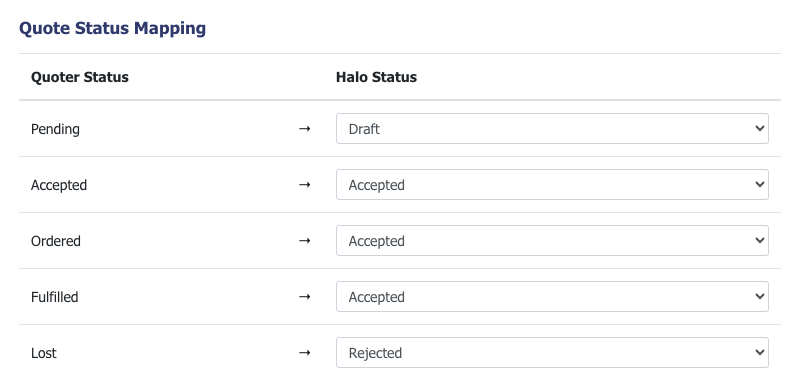Click the Quote Status Mapping heading

coord(112,28)
